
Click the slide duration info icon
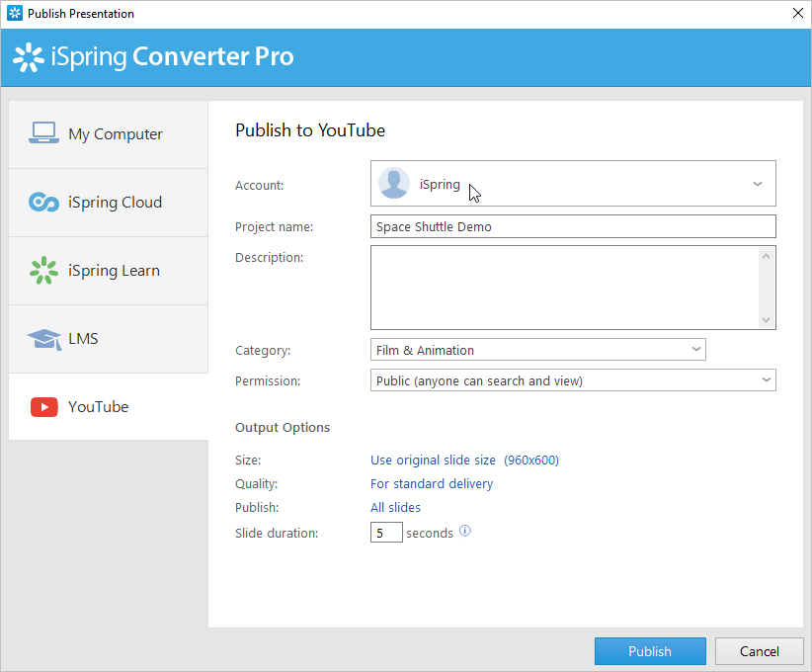pos(465,531)
